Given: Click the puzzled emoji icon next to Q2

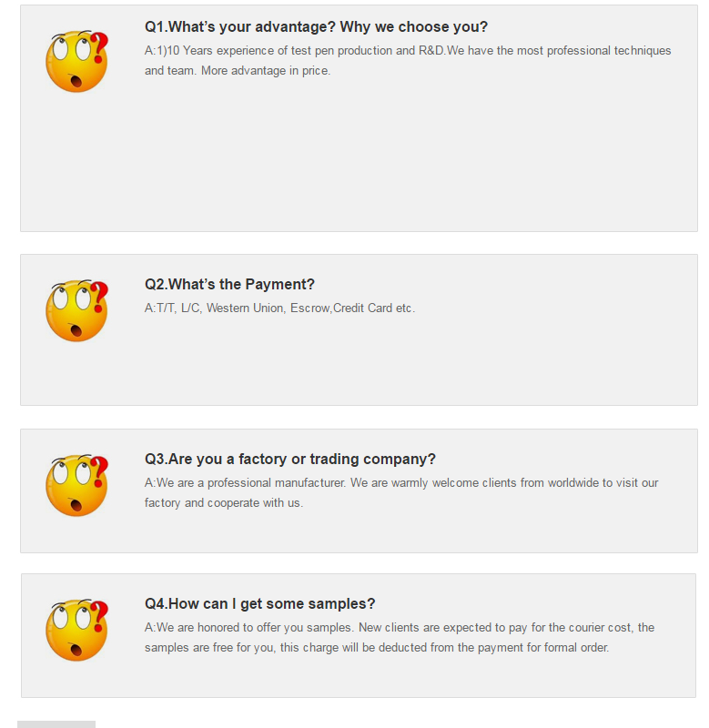Looking at the screenshot, I should click(76, 310).
